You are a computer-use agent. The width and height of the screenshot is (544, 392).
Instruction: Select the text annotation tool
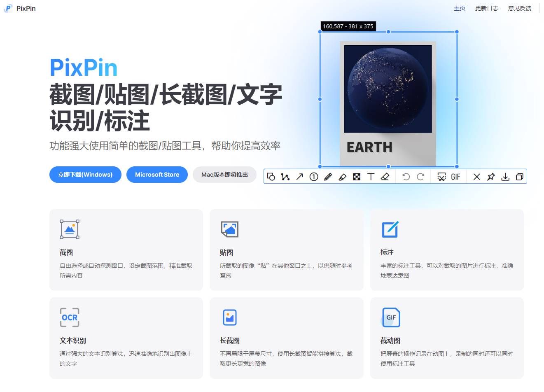pos(371,176)
